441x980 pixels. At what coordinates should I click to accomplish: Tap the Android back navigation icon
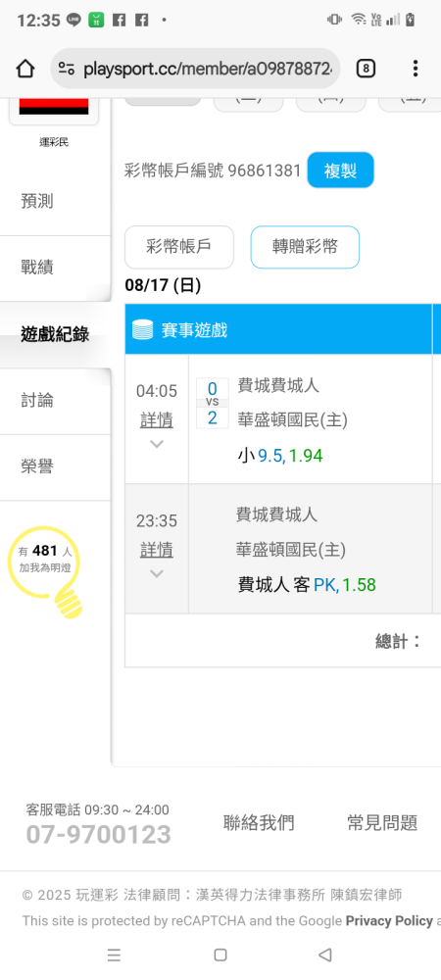point(324,955)
